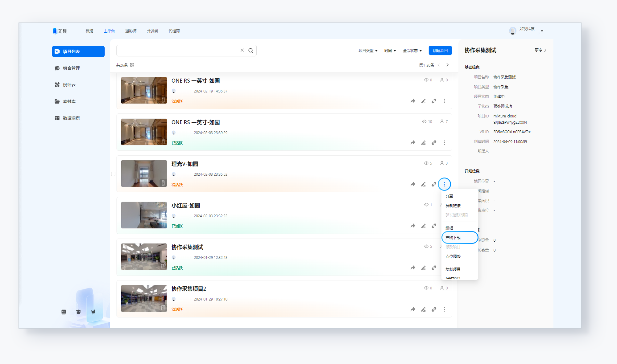Edit the 协作采集项目2 project
Viewport: 617px width, 364px height.
coord(423,309)
